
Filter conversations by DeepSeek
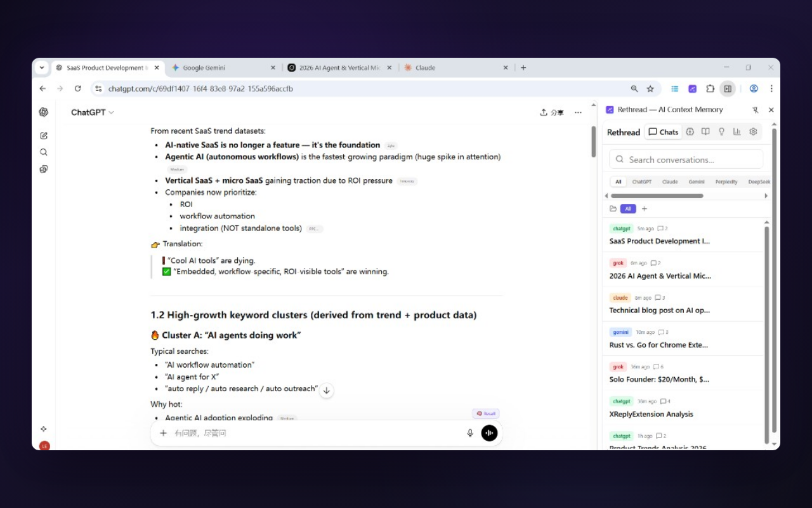pos(758,182)
